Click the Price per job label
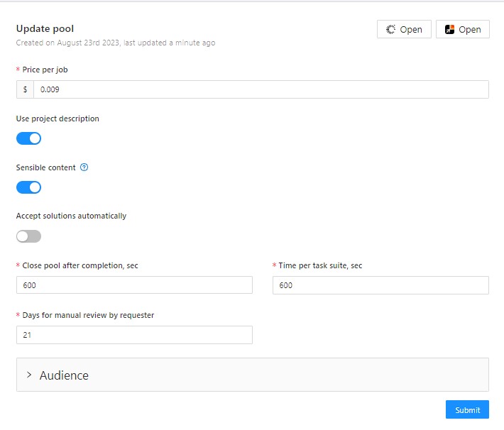The height and width of the screenshot is (430, 504). pyautogui.click(x=45, y=70)
